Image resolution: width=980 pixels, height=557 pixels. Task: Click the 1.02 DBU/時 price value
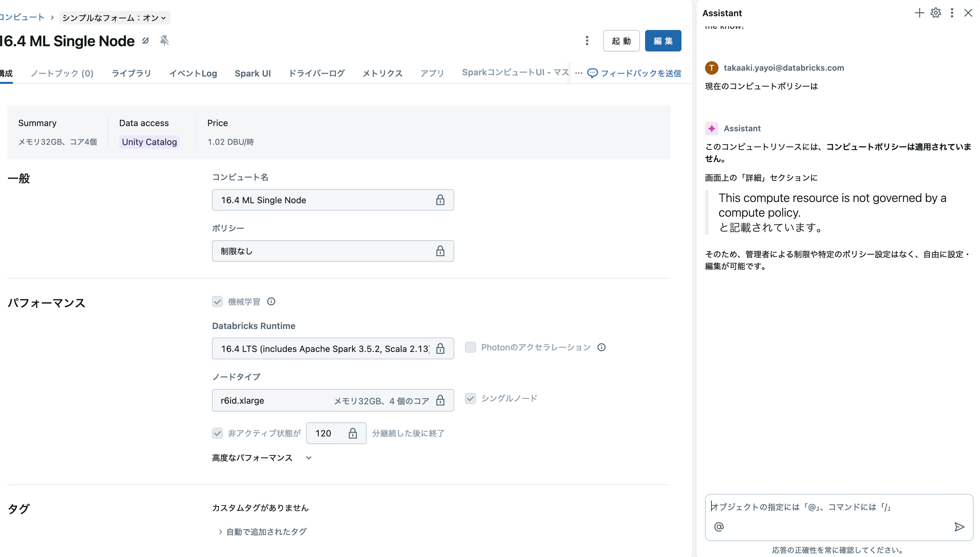point(231,142)
